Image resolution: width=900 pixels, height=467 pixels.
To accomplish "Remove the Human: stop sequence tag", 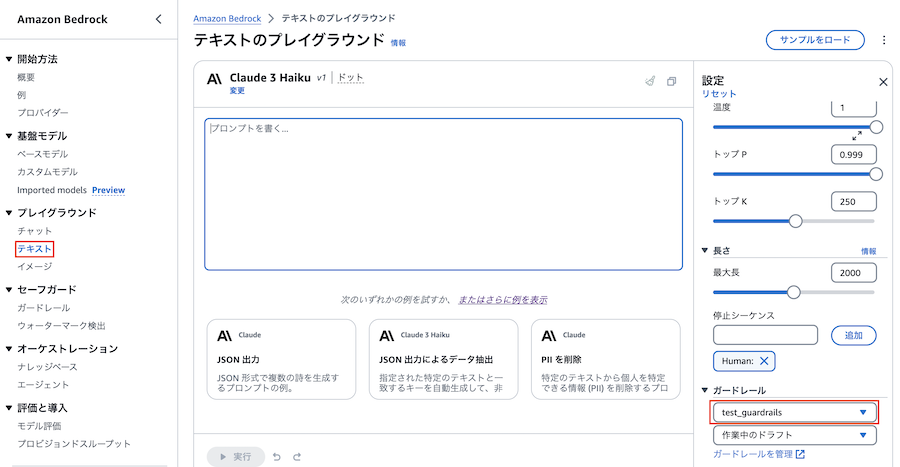I will [764, 361].
